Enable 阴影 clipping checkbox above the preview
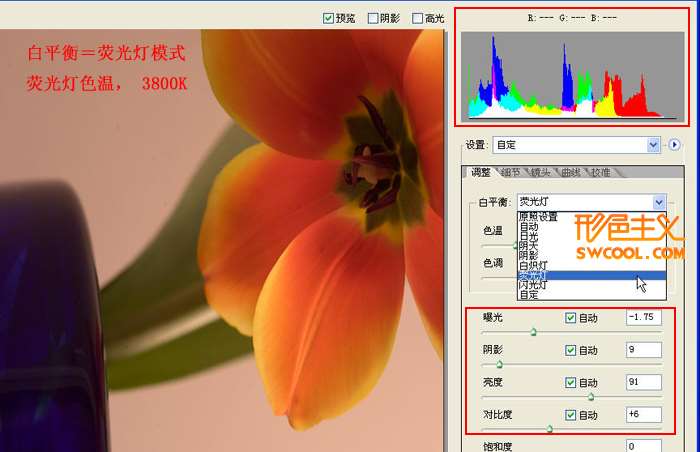This screenshot has height=452, width=700. point(373,18)
